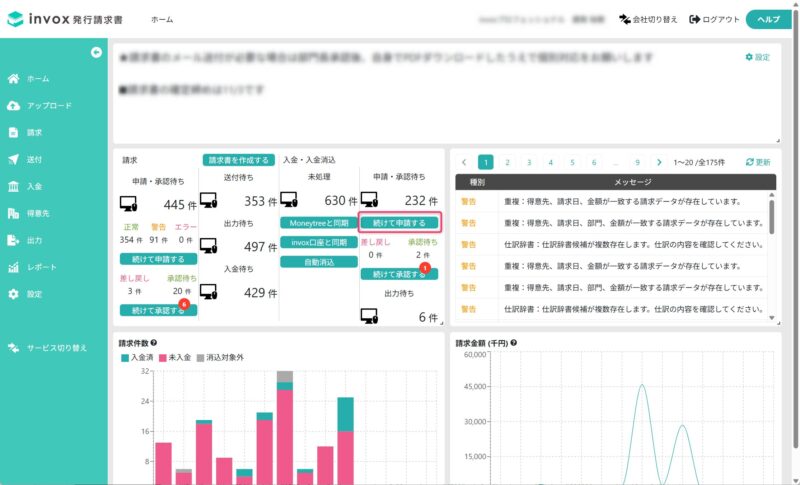This screenshot has width=800, height=485.
Task: Toggle 消込対象外 legend swatch in chart
Action: click(201, 358)
